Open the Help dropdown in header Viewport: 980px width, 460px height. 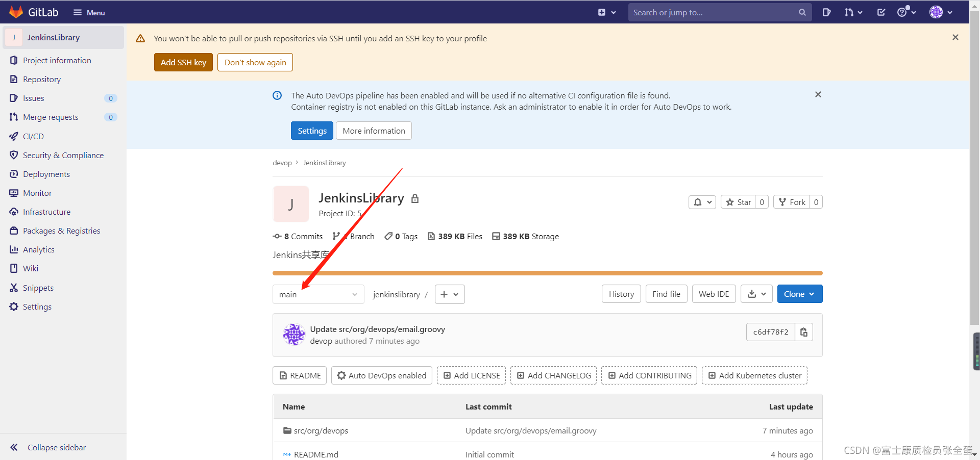906,12
